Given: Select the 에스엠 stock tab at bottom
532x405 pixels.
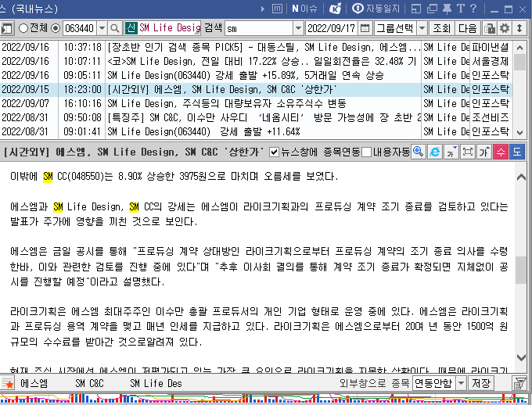Looking at the screenshot, I should click(x=34, y=384).
